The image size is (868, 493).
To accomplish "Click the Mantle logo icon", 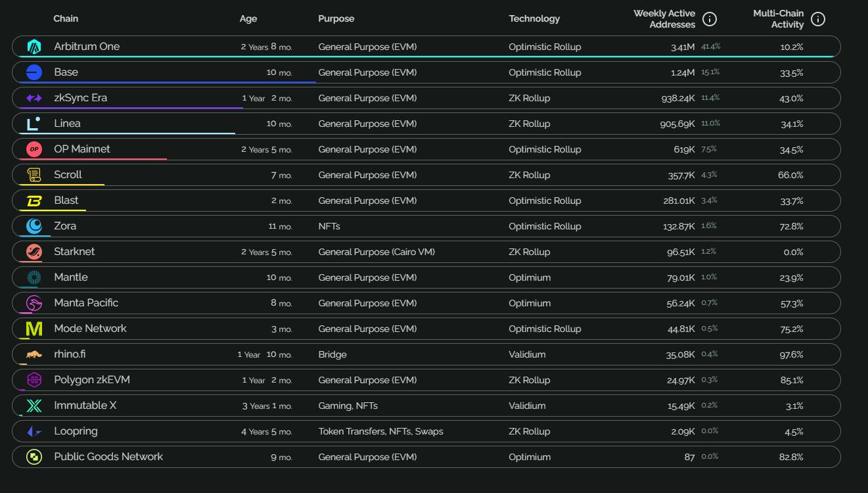I will [34, 277].
